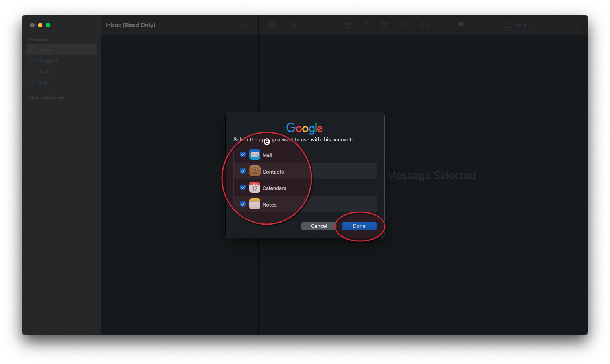Click the Calendars app icon

[x=255, y=187]
